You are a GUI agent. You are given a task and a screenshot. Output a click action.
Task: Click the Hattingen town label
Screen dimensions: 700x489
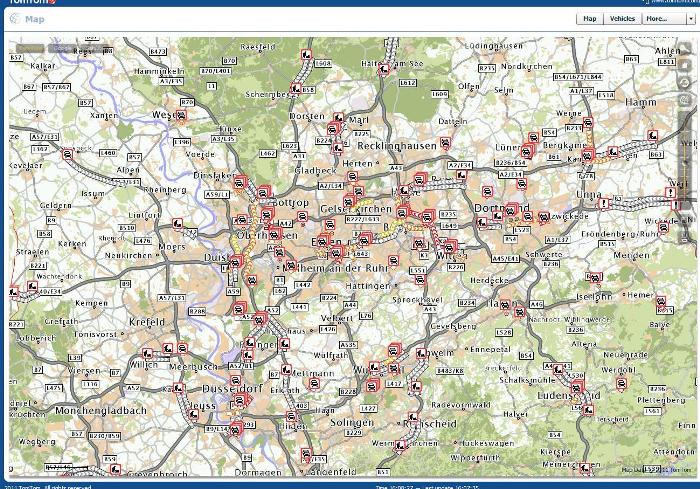click(x=367, y=285)
